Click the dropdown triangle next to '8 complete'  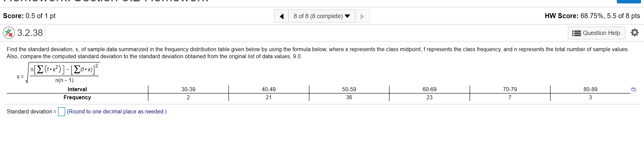pyautogui.click(x=347, y=16)
